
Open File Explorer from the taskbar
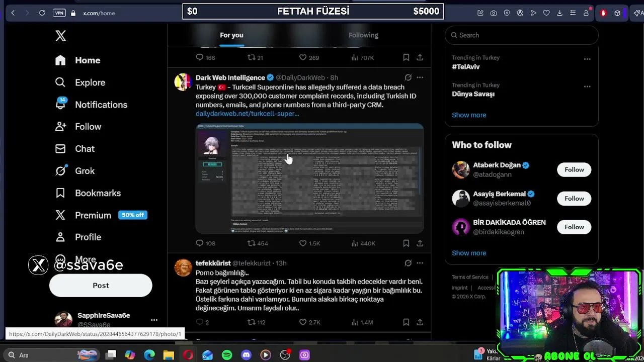(x=169, y=355)
